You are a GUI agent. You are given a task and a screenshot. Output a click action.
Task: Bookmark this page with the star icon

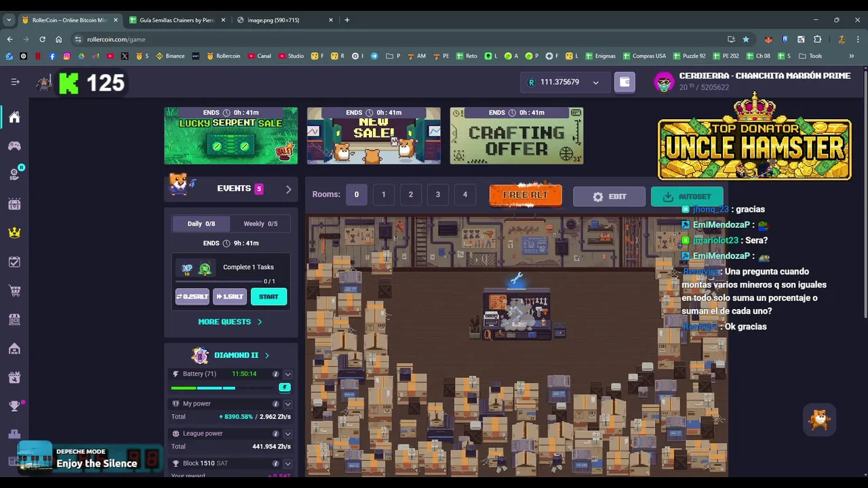[x=746, y=39]
